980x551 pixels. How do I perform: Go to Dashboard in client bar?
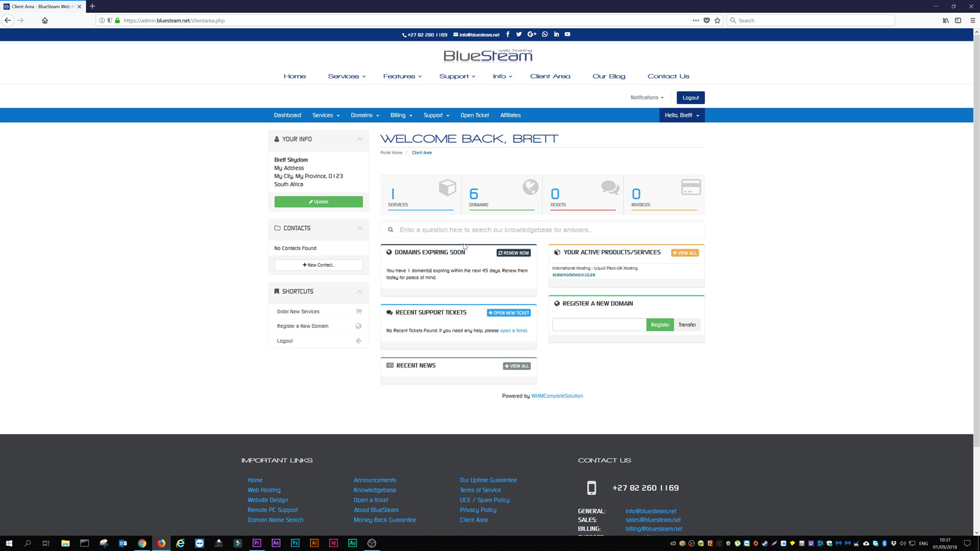(287, 115)
